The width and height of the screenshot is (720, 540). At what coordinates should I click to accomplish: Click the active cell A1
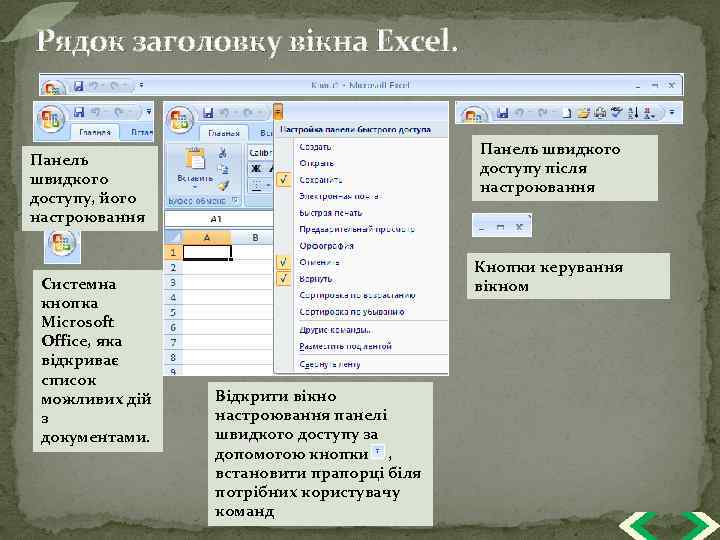tap(207, 253)
